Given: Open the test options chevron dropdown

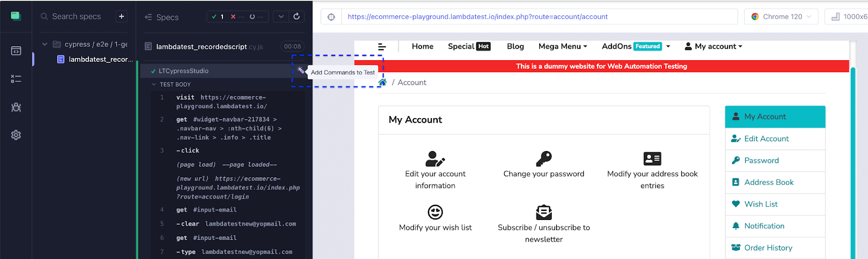Looking at the screenshot, I should pos(281,17).
